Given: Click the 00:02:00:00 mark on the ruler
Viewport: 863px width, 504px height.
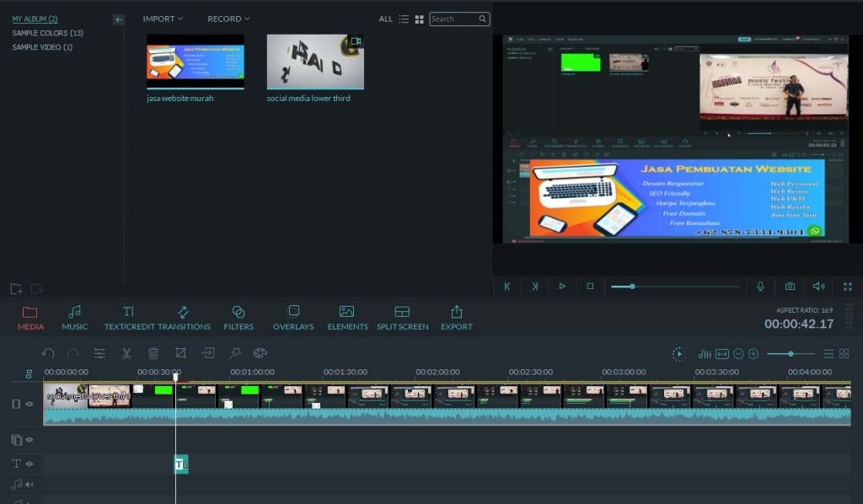Looking at the screenshot, I should [437, 373].
